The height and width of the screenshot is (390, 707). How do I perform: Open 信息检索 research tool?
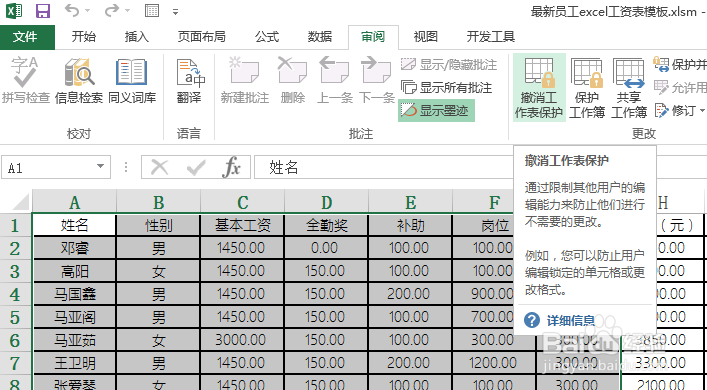point(79,80)
